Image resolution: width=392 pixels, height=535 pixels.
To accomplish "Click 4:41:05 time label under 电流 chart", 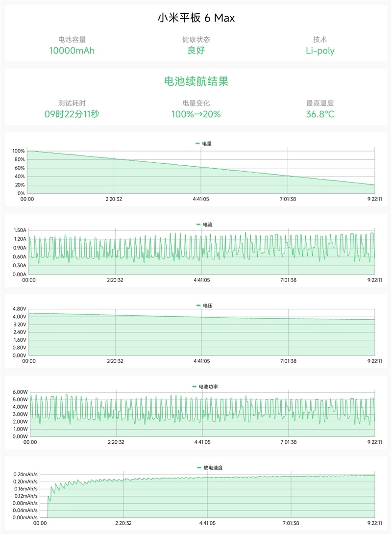I will pyautogui.click(x=202, y=280).
